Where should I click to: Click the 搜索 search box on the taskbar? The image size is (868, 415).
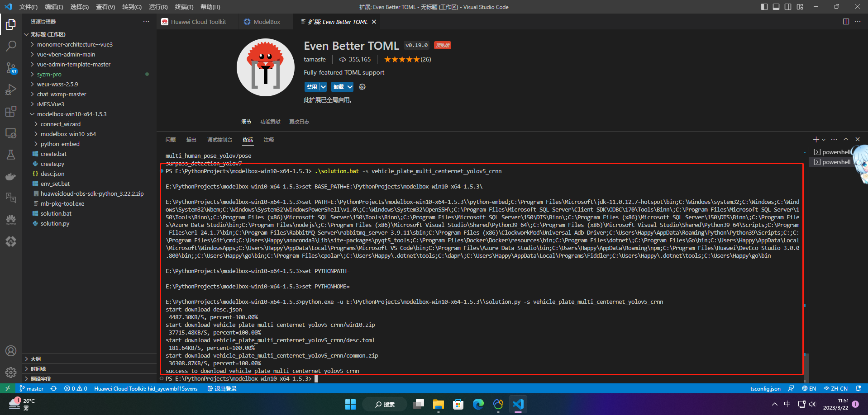385,404
